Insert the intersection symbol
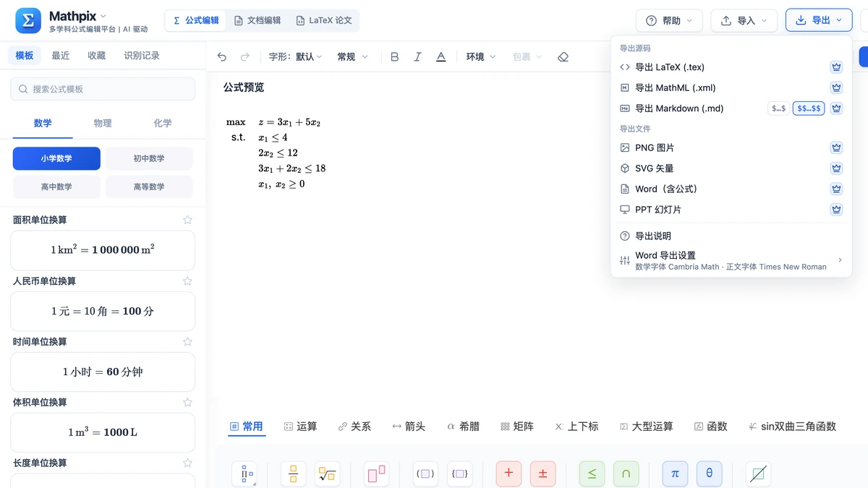Image resolution: width=868 pixels, height=488 pixels. (626, 474)
